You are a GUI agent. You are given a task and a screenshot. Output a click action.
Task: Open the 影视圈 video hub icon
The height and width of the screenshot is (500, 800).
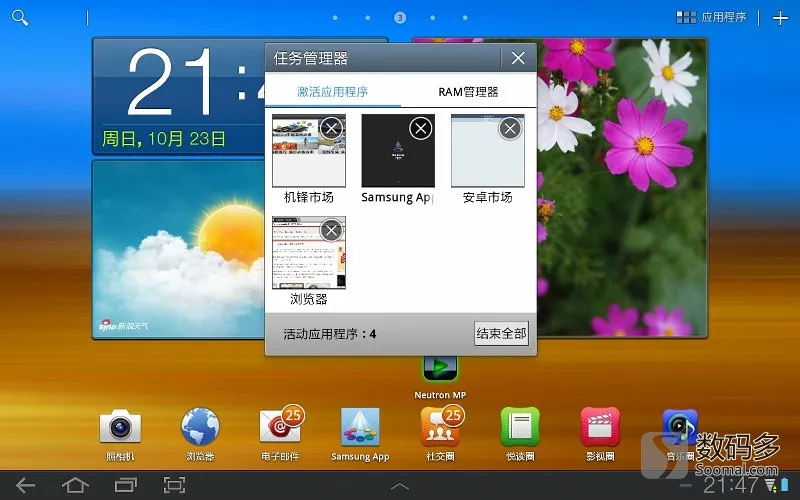[600, 427]
